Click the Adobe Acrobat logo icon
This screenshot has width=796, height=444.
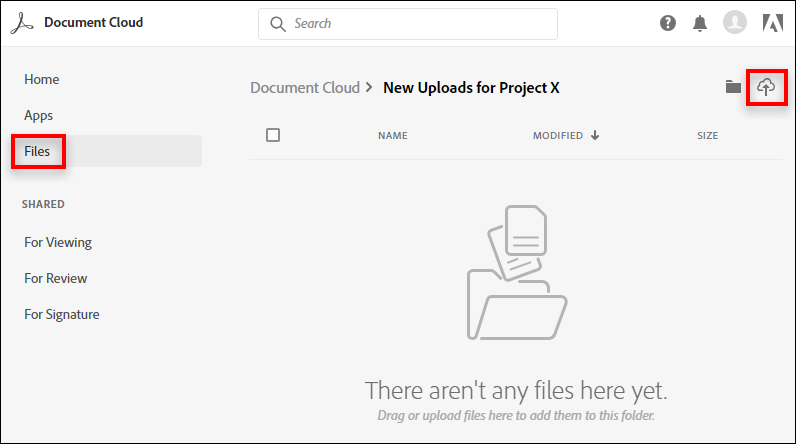pyautogui.click(x=29, y=23)
